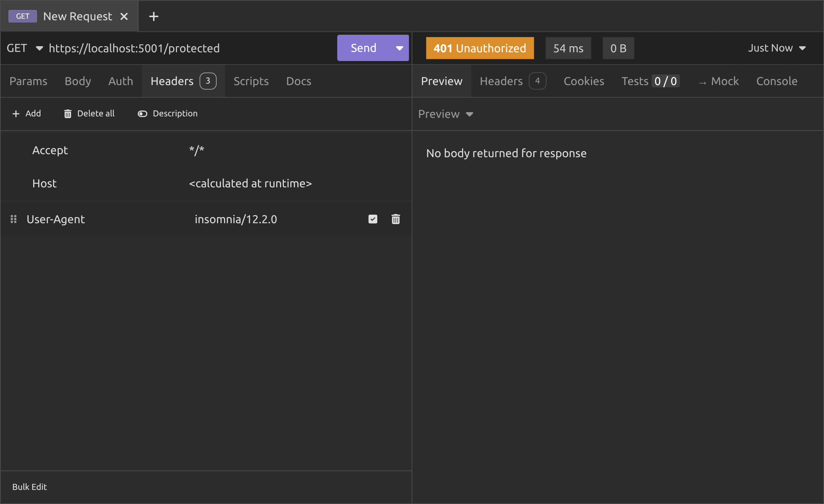824x504 pixels.
Task: Delete the User-Agent header with trash icon
Action: 396,219
